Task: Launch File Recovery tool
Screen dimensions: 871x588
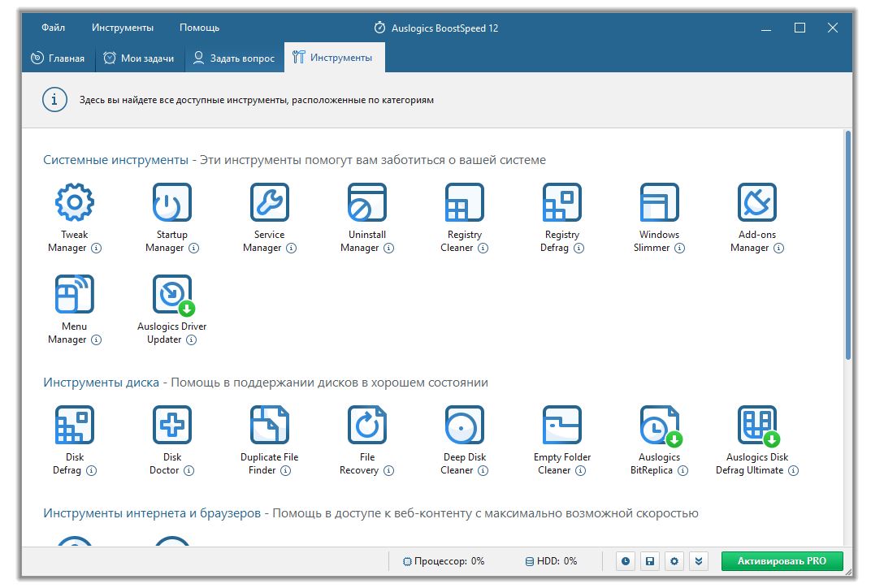Action: [367, 426]
